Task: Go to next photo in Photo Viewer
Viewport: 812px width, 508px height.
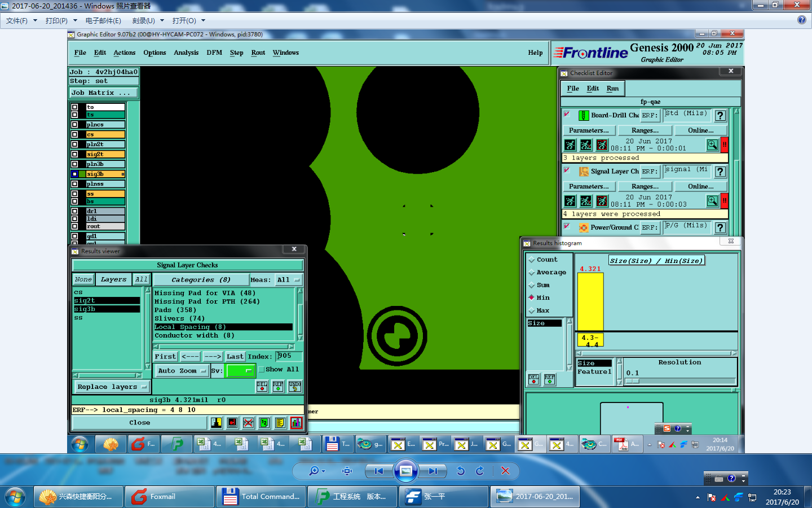Action: 433,471
